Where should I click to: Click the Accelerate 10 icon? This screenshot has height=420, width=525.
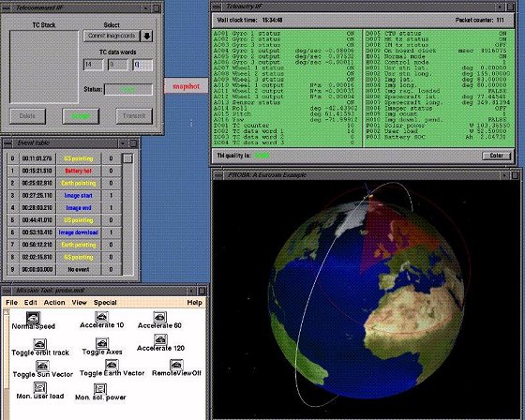pos(101,317)
